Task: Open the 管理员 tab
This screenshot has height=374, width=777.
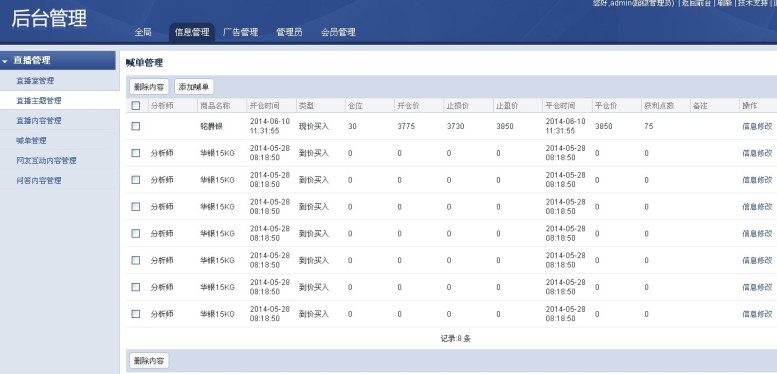Action: 289,32
